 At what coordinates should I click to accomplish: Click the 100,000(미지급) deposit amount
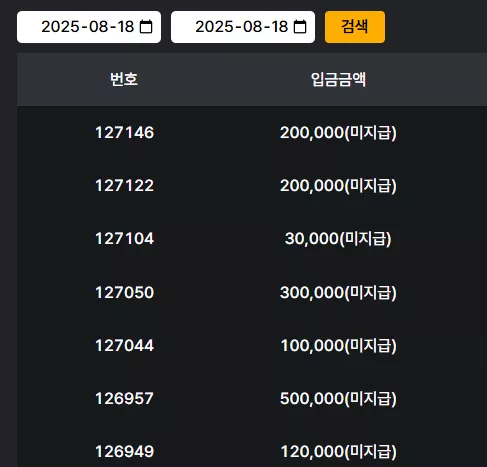[x=339, y=345]
